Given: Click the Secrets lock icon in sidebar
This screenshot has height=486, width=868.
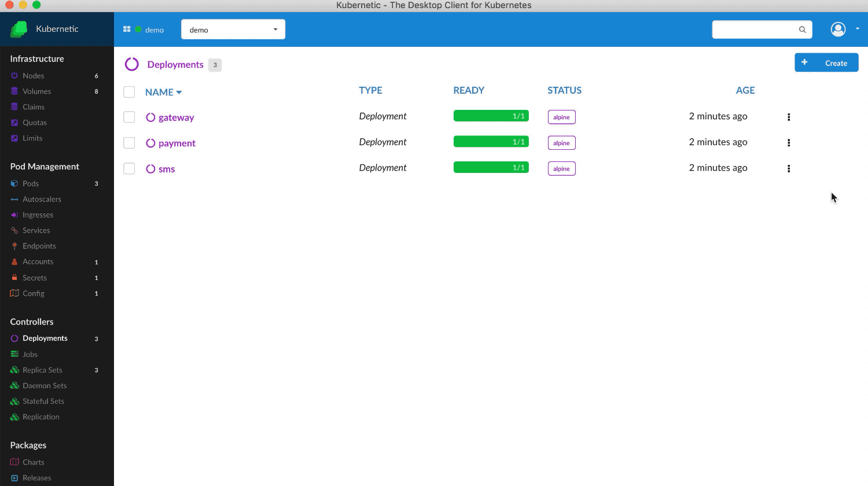Looking at the screenshot, I should tap(14, 278).
